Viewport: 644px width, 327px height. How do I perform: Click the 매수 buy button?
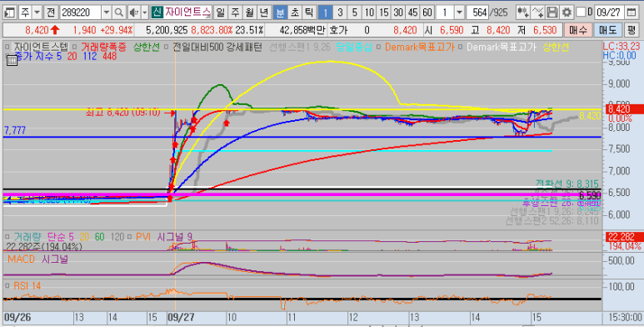pos(578,30)
